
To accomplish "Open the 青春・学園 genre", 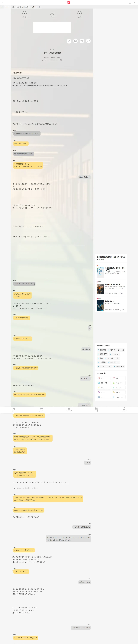I will click(x=104, y=383).
